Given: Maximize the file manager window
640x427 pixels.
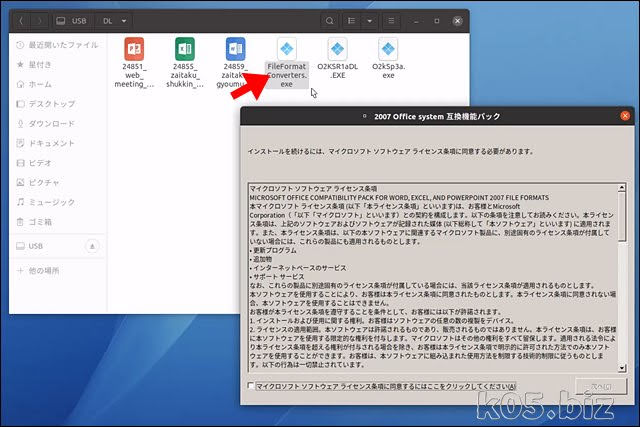Looking at the screenshot, I should [436, 21].
